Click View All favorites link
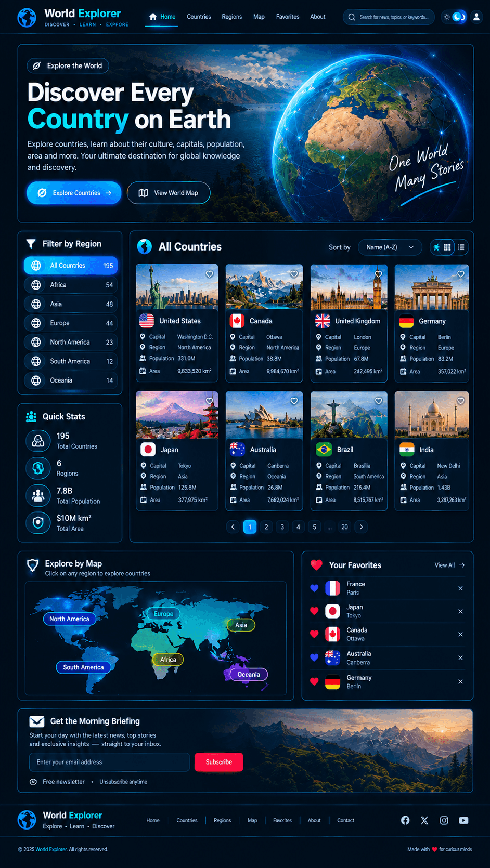The height and width of the screenshot is (868, 490). [449, 565]
